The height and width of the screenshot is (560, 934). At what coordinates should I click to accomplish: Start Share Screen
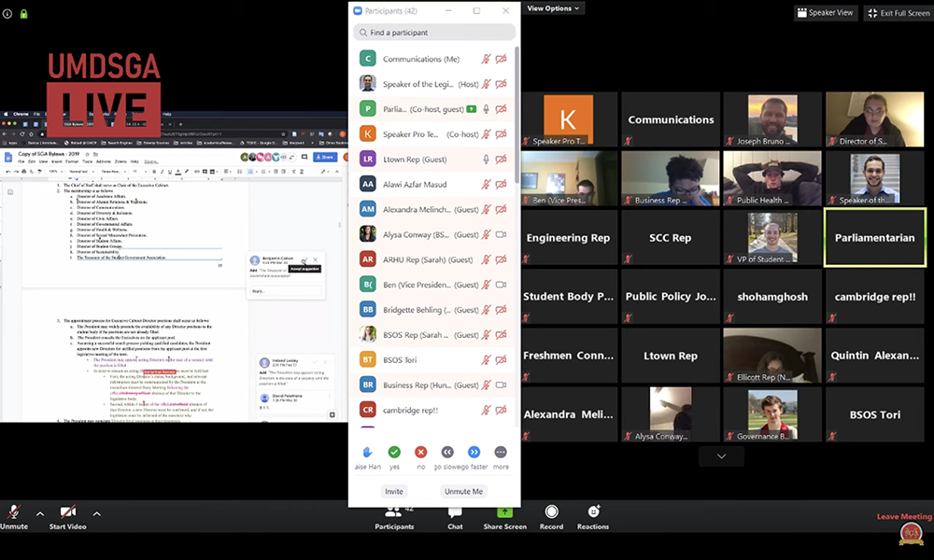504,516
